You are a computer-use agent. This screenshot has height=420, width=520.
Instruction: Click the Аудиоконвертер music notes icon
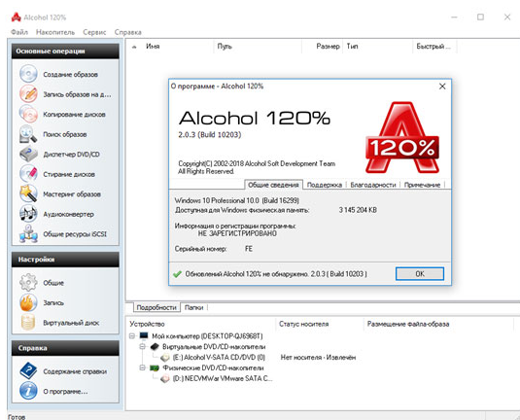tap(28, 214)
